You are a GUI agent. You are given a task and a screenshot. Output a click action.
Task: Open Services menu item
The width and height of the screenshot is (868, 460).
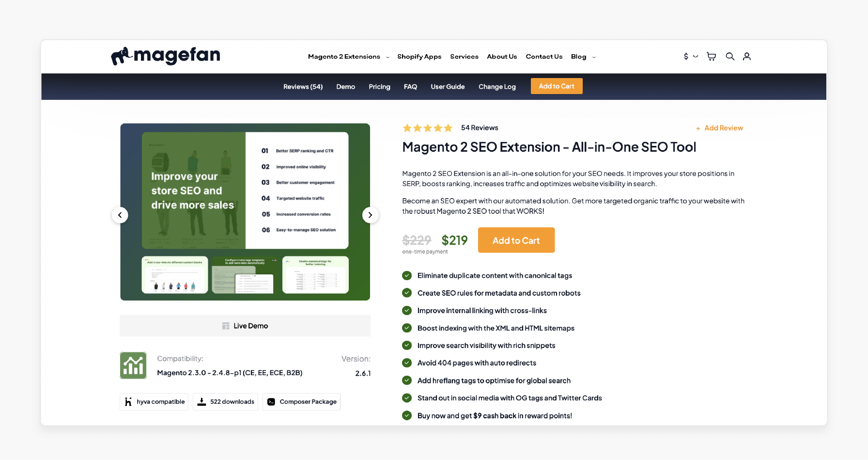coord(464,57)
